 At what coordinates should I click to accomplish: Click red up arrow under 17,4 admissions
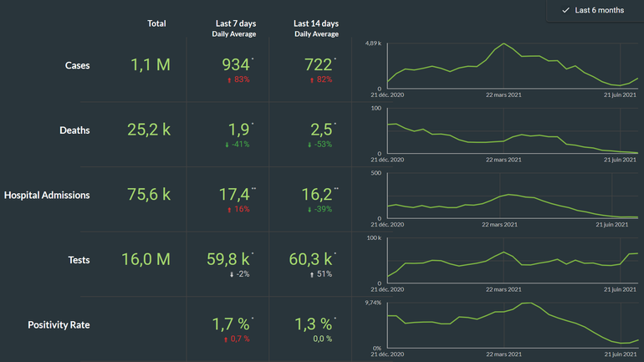(x=229, y=209)
